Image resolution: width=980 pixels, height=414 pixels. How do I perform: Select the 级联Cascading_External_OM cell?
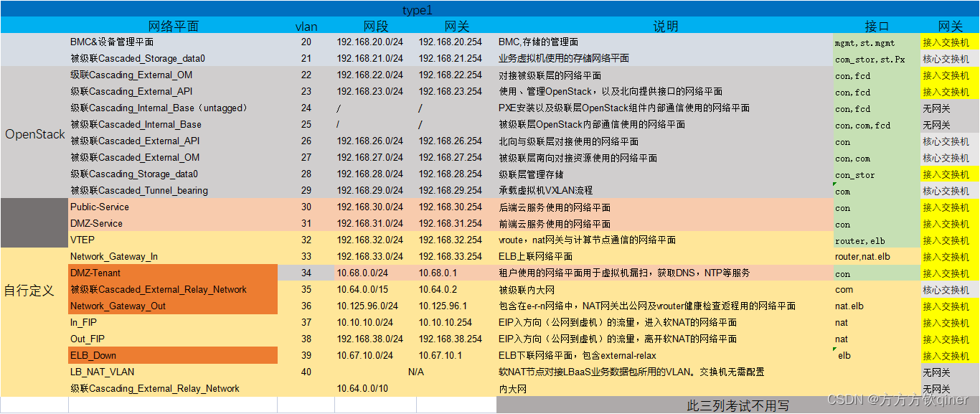[174, 75]
